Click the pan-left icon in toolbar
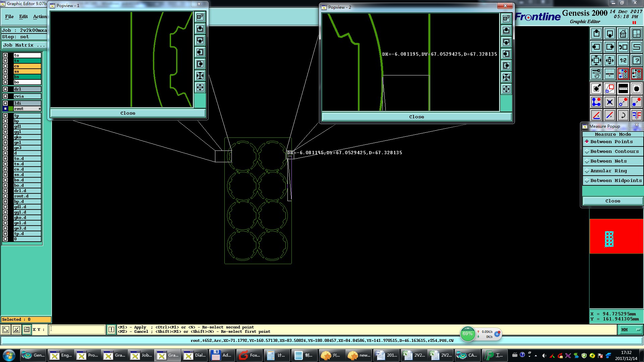Viewport: 644px width, 362px height. click(596, 47)
